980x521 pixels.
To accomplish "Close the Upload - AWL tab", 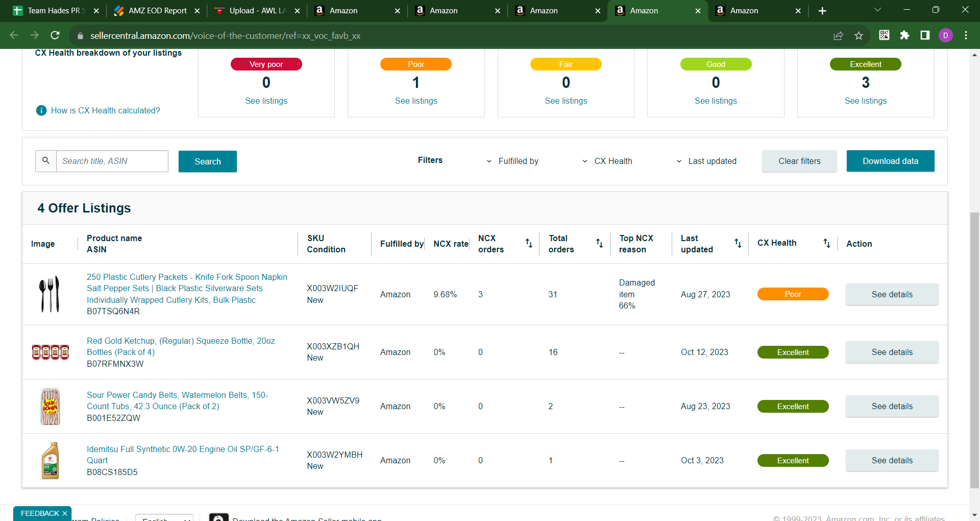I will tap(297, 11).
